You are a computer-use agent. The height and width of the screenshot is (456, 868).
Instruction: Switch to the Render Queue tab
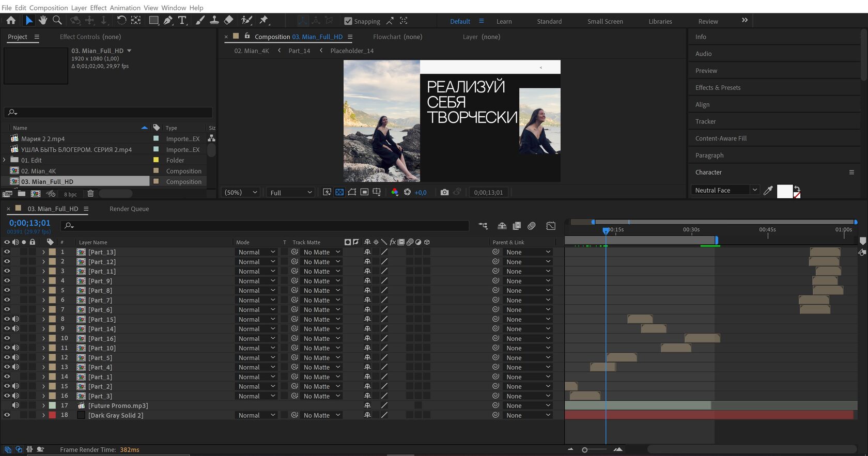129,209
